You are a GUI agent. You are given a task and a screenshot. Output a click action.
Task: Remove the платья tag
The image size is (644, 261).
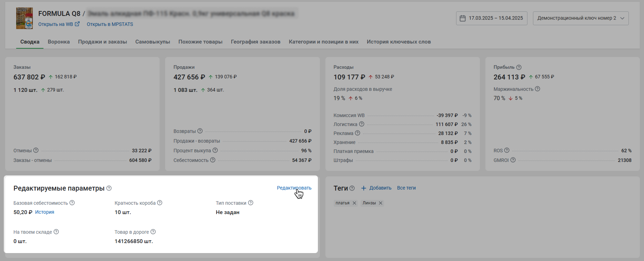(354, 203)
